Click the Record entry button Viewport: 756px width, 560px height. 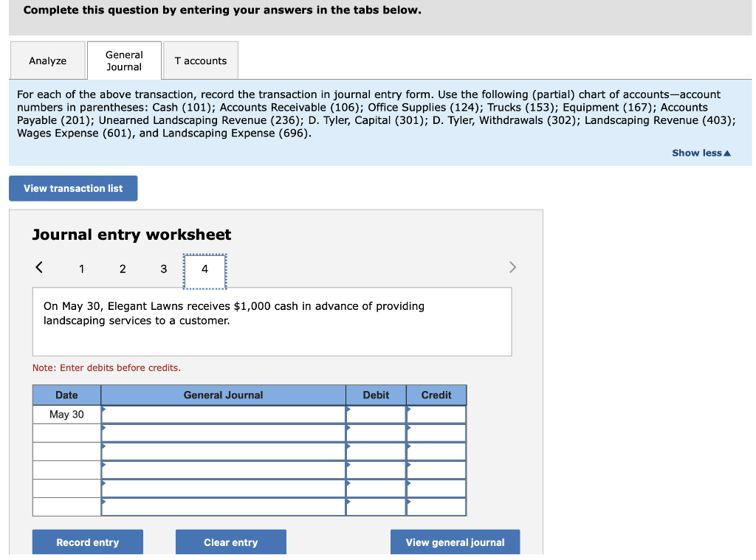(x=87, y=542)
